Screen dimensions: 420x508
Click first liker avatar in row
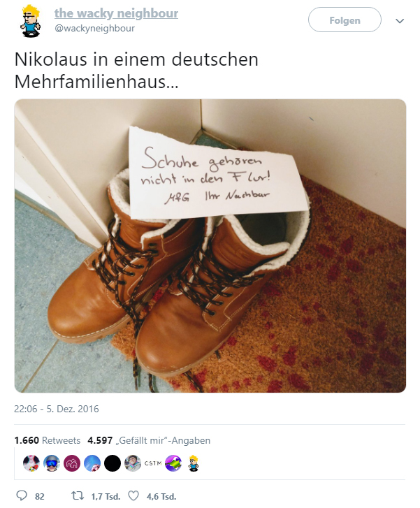coord(31,463)
